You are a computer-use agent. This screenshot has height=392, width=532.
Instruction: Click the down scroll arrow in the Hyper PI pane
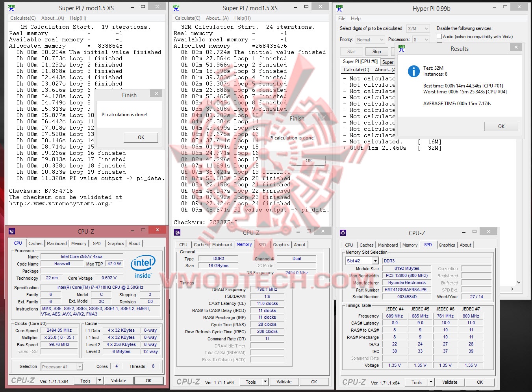(519, 282)
